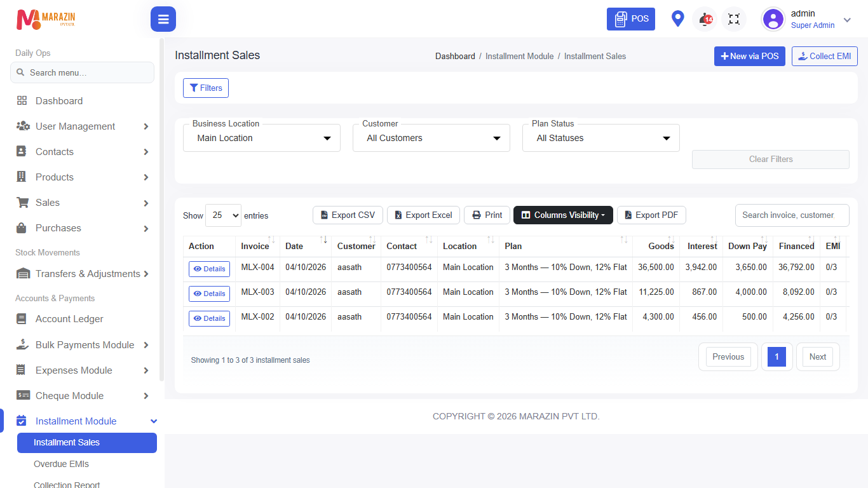Image resolution: width=868 pixels, height=488 pixels.
Task: Click the Transfers & Adjustments warehouse icon
Action: pyautogui.click(x=23, y=274)
